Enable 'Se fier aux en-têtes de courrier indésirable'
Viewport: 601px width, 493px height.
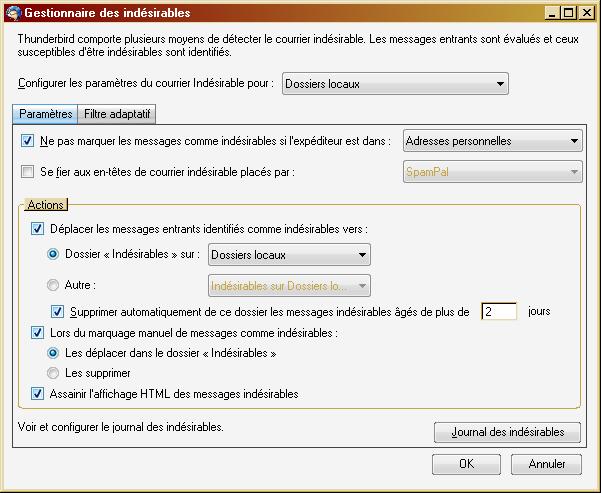point(27,171)
